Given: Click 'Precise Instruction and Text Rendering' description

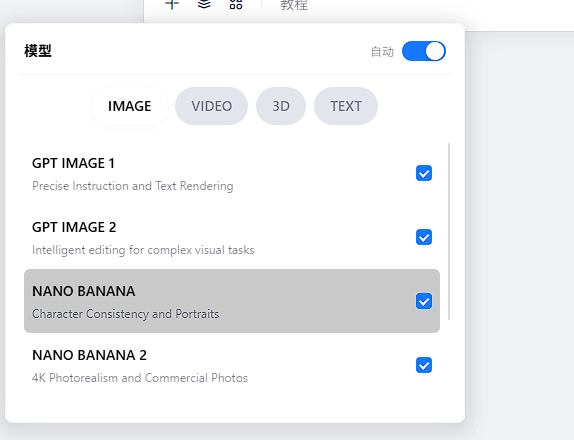Looking at the screenshot, I should click(x=133, y=186).
